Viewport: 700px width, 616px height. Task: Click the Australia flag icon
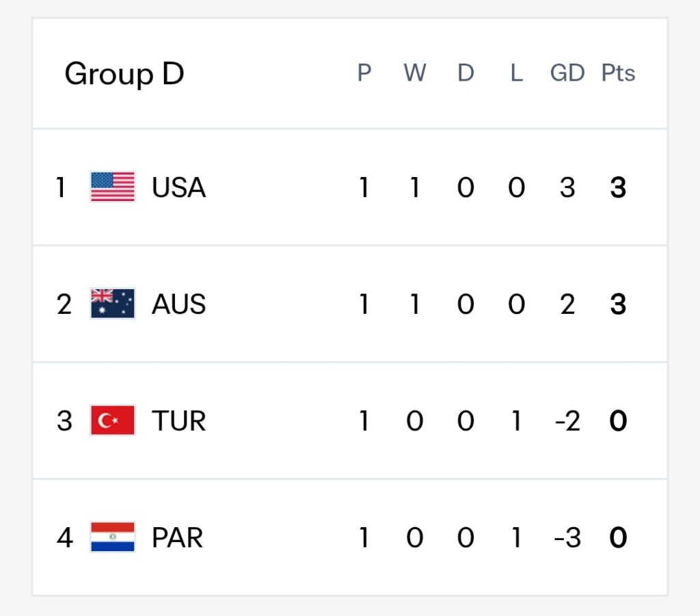[x=113, y=304]
